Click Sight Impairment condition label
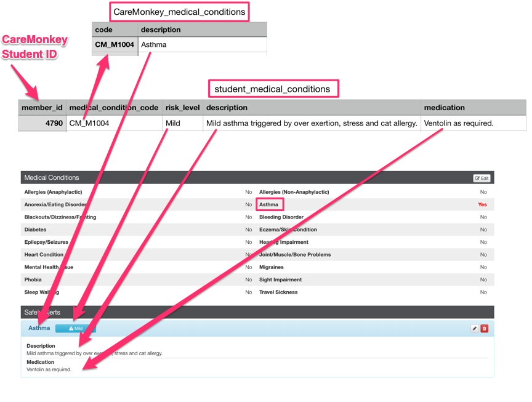The height and width of the screenshot is (402, 532). point(281,280)
